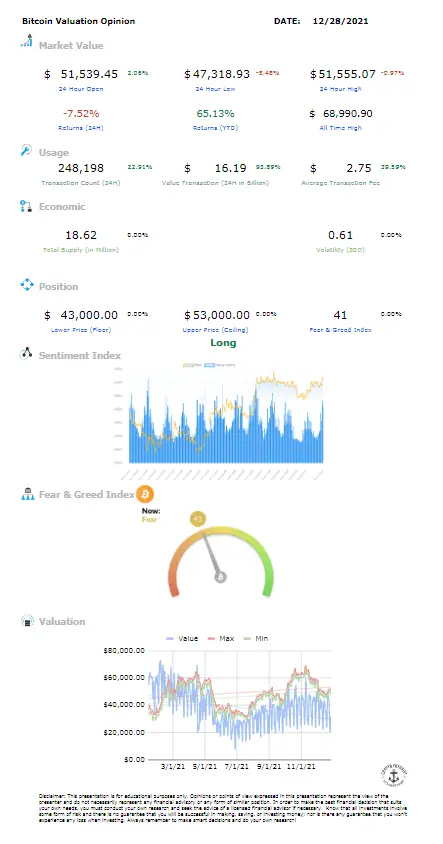Click the total supply figure 18.62

(x=81, y=235)
